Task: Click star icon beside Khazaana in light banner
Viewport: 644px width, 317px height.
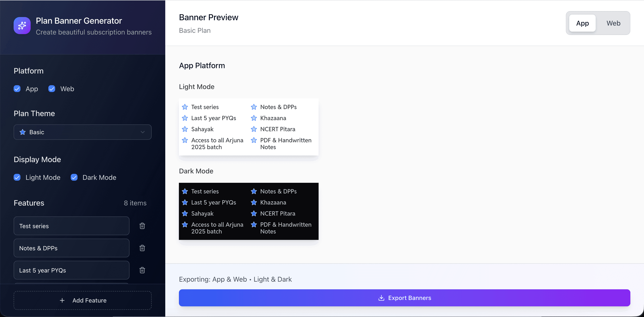Action: [254, 118]
